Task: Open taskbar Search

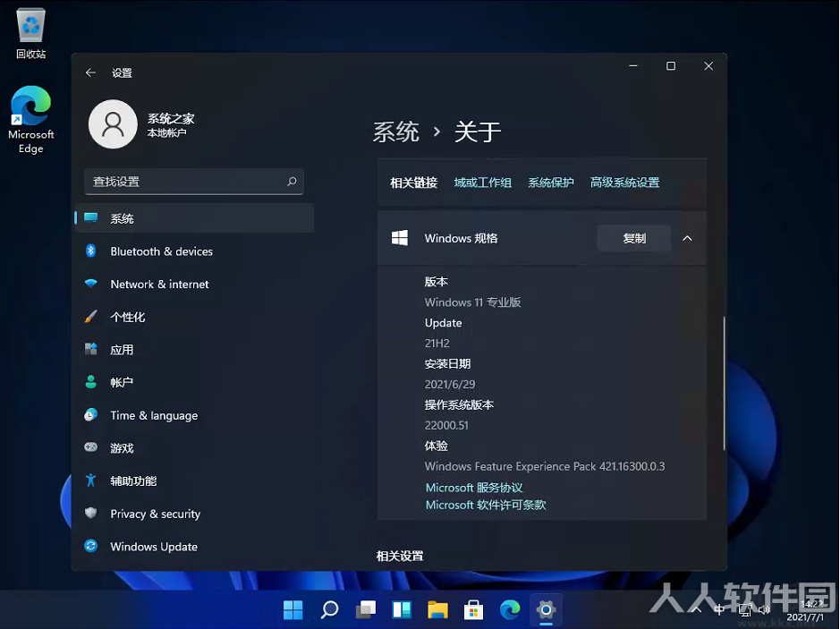Action: [x=329, y=609]
